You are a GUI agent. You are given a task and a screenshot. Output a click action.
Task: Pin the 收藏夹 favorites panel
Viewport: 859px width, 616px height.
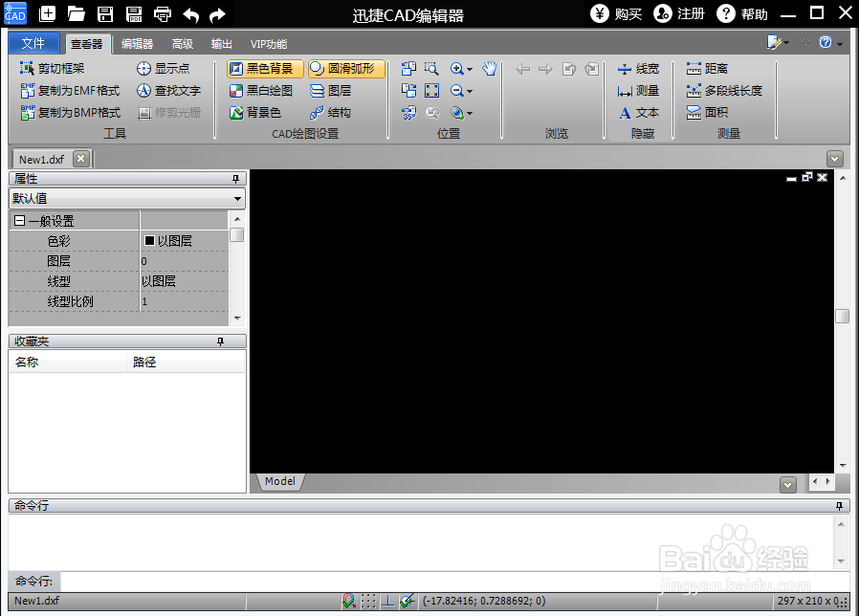coord(220,341)
